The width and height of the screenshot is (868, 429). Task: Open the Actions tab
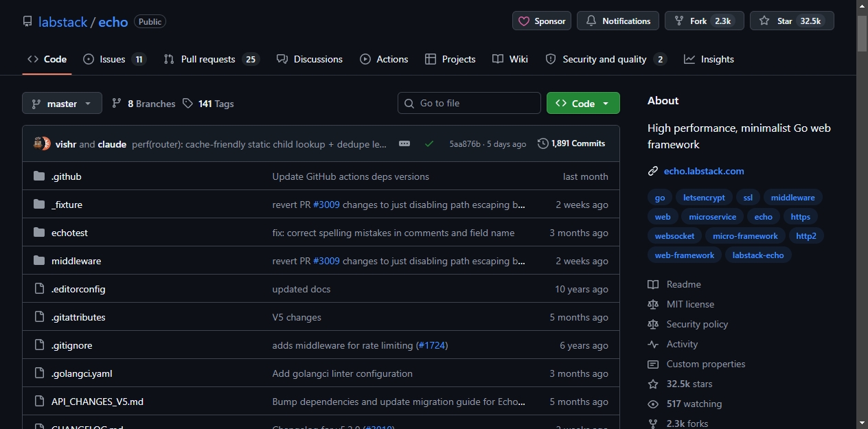(384, 59)
